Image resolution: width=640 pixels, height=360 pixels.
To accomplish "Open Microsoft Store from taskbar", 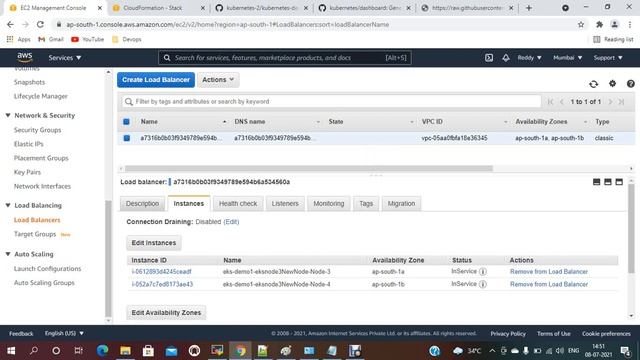I will point(148,351).
